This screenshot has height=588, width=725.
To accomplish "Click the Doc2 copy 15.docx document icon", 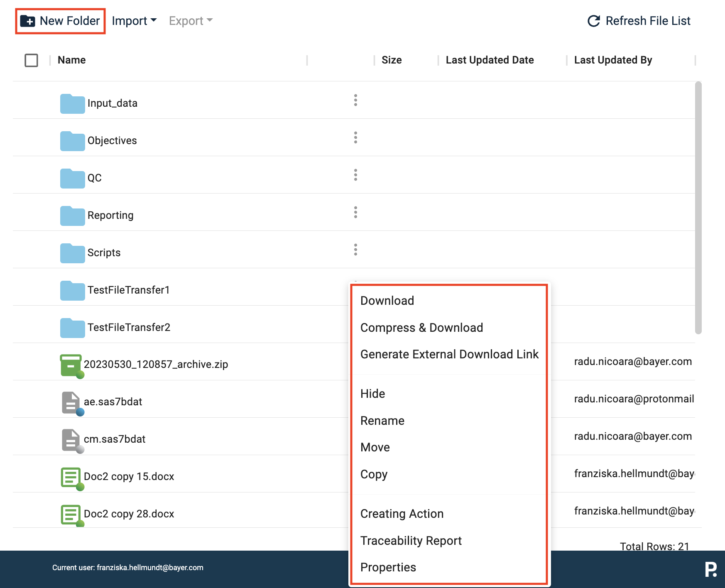I will pos(71,477).
